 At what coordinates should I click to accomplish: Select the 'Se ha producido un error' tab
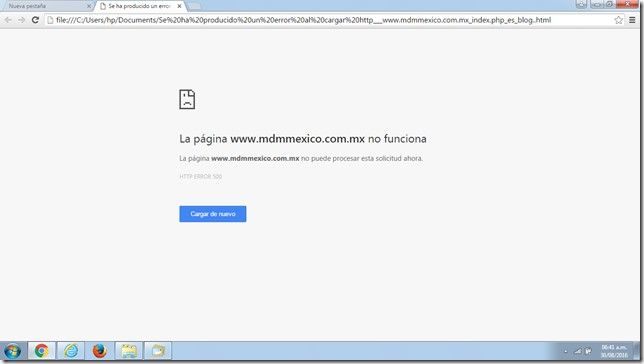click(x=139, y=6)
